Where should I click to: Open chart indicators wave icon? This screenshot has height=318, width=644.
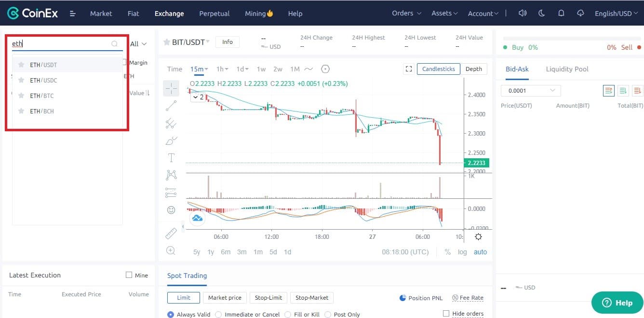click(309, 69)
